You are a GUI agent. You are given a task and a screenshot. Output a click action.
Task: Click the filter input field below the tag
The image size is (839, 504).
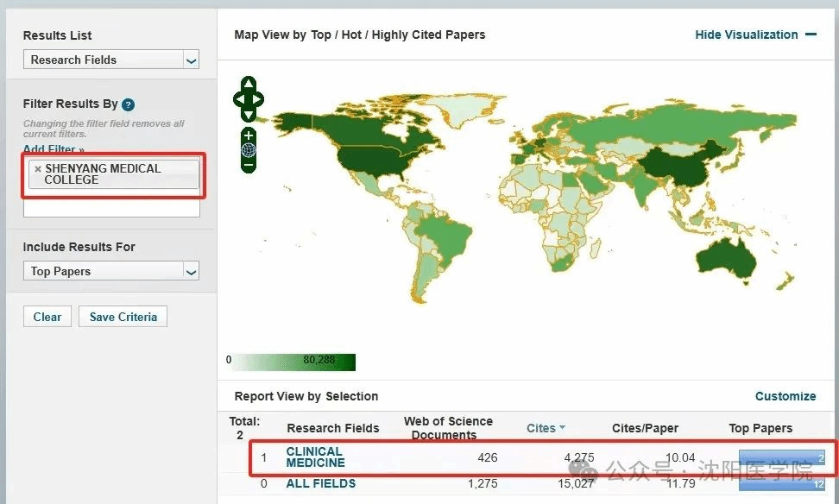click(x=111, y=208)
